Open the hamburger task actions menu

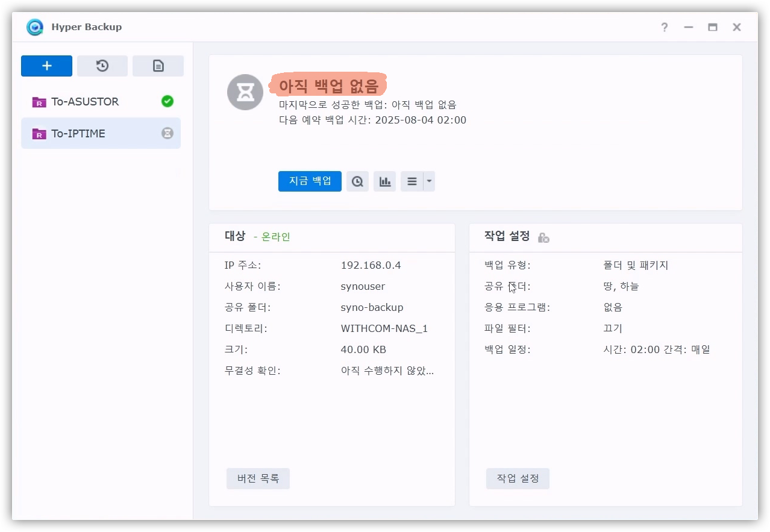(x=412, y=181)
